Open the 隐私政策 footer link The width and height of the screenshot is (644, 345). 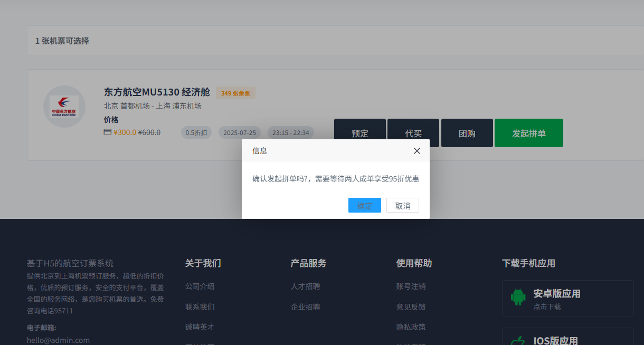click(411, 327)
